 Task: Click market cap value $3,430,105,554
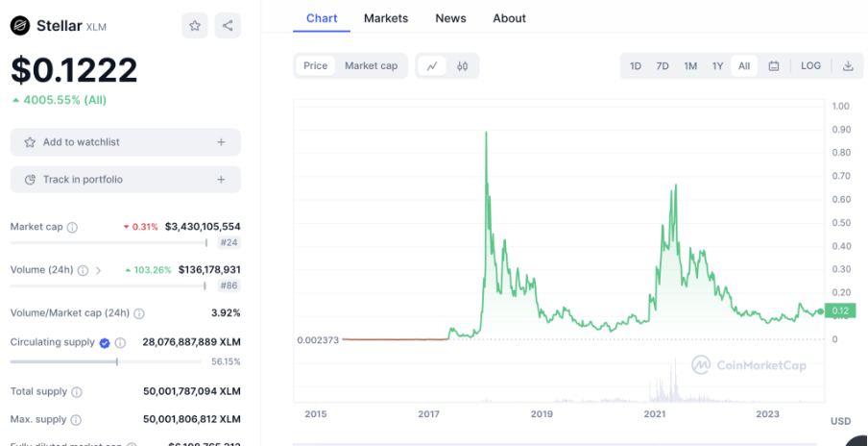203,227
